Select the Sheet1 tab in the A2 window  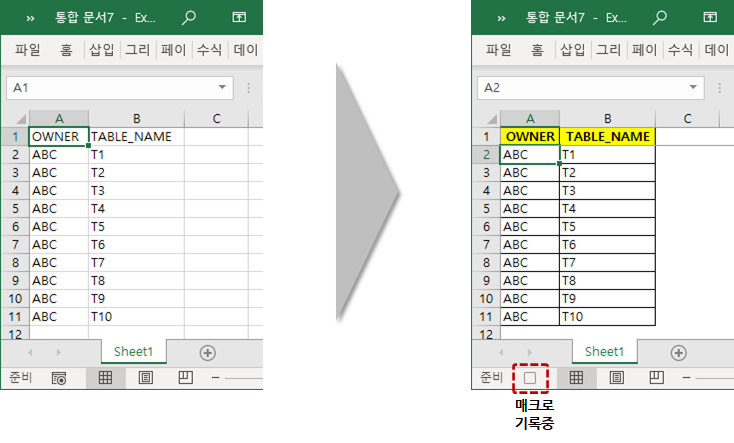point(604,352)
